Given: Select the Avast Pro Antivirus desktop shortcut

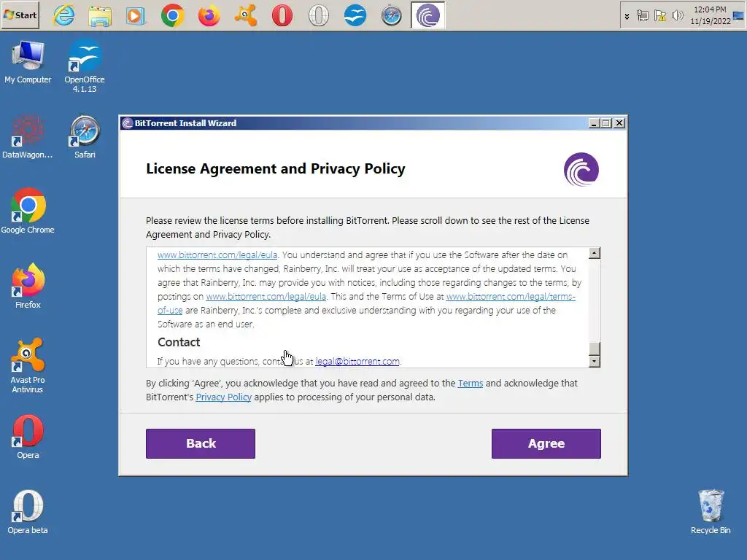Looking at the screenshot, I should [28, 366].
